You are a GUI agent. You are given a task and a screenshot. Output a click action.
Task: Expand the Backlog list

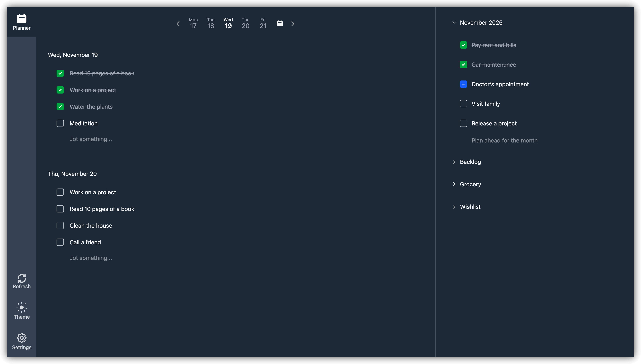pos(454,162)
